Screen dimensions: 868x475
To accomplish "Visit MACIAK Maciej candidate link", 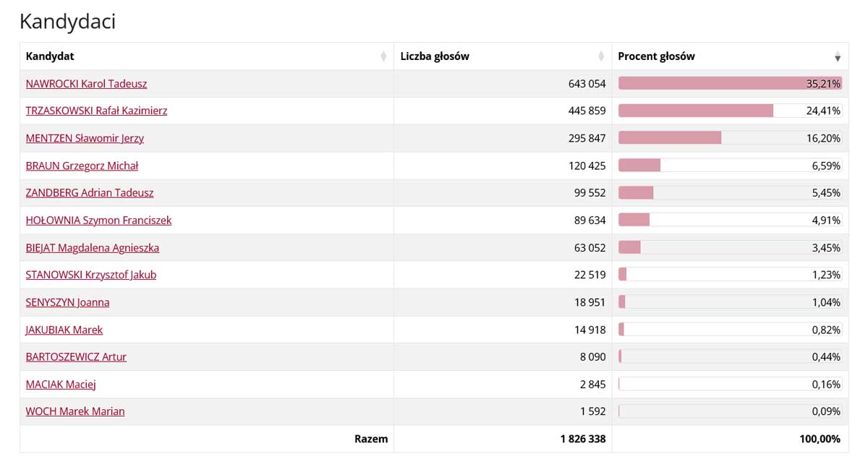I will (x=61, y=385).
